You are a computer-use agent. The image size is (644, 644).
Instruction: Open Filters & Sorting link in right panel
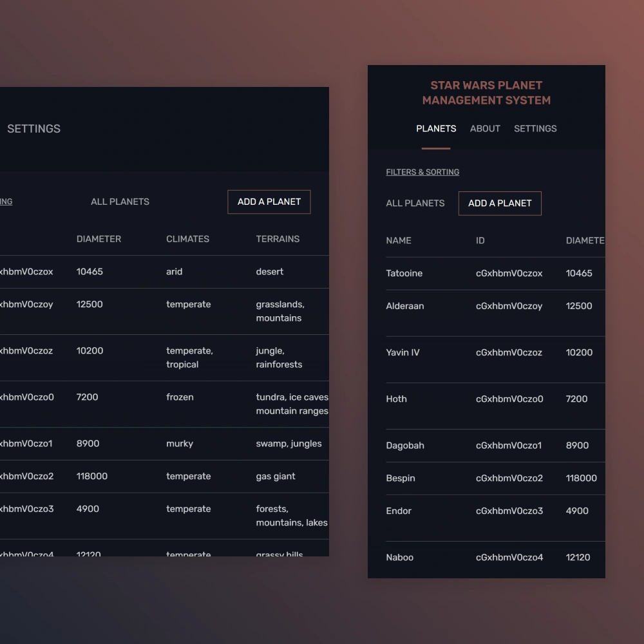(422, 172)
